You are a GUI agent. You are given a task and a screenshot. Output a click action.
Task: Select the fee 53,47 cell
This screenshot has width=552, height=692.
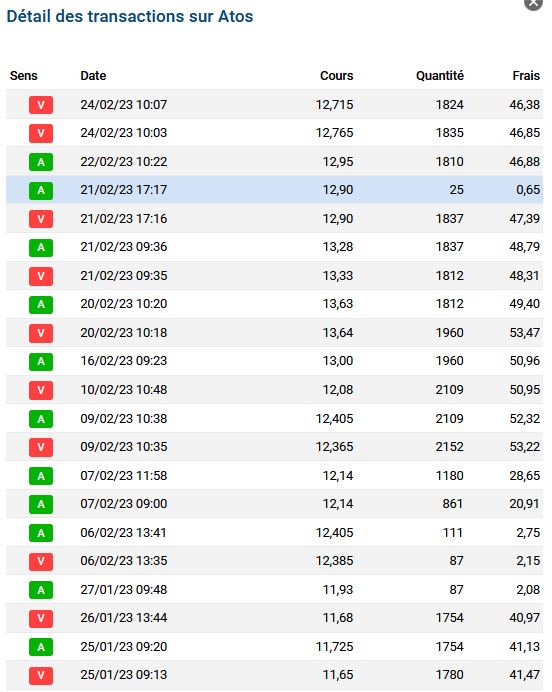pyautogui.click(x=525, y=333)
